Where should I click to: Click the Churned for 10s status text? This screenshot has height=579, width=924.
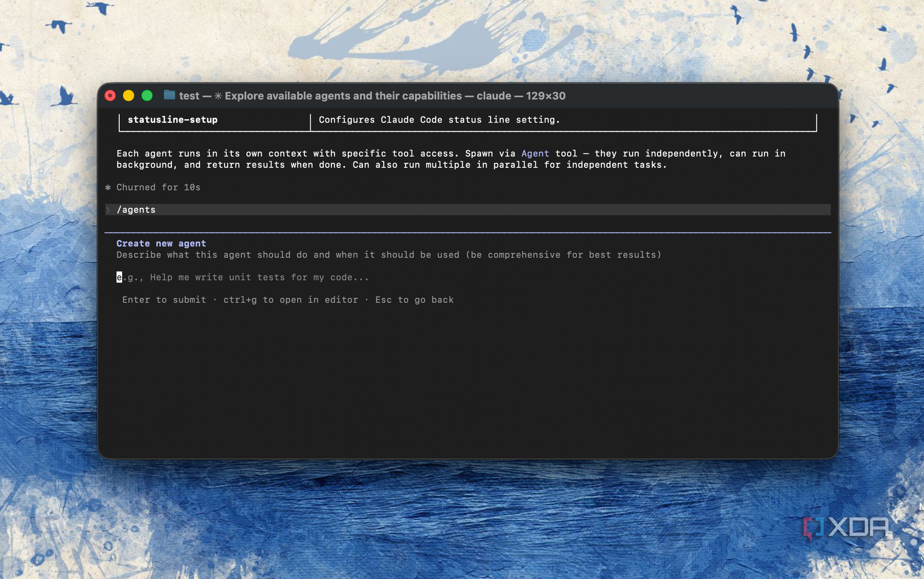pyautogui.click(x=158, y=188)
